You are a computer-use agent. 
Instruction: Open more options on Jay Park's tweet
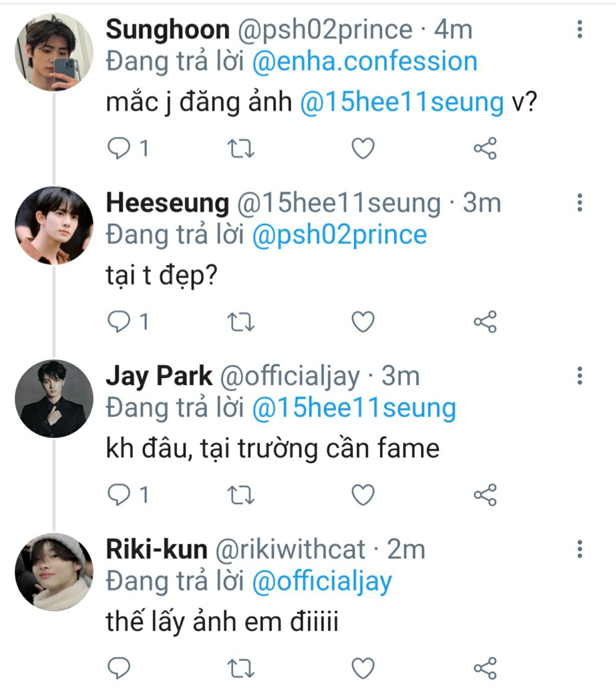580,375
